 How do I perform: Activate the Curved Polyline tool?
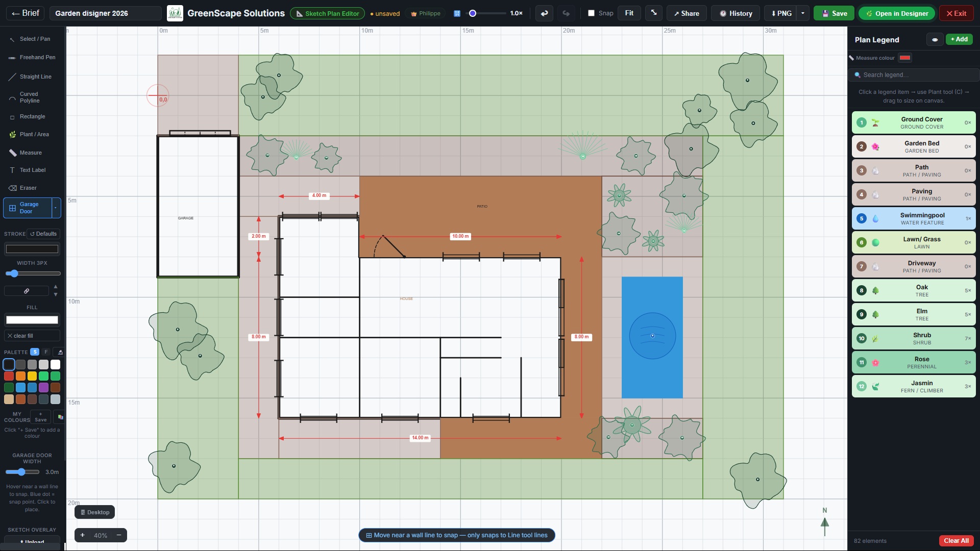[32, 97]
